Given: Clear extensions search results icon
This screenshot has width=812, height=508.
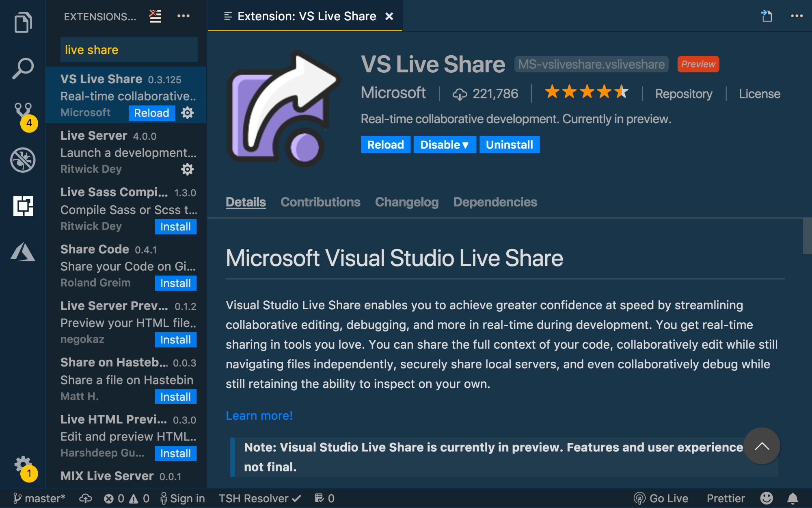Looking at the screenshot, I should 155,16.
